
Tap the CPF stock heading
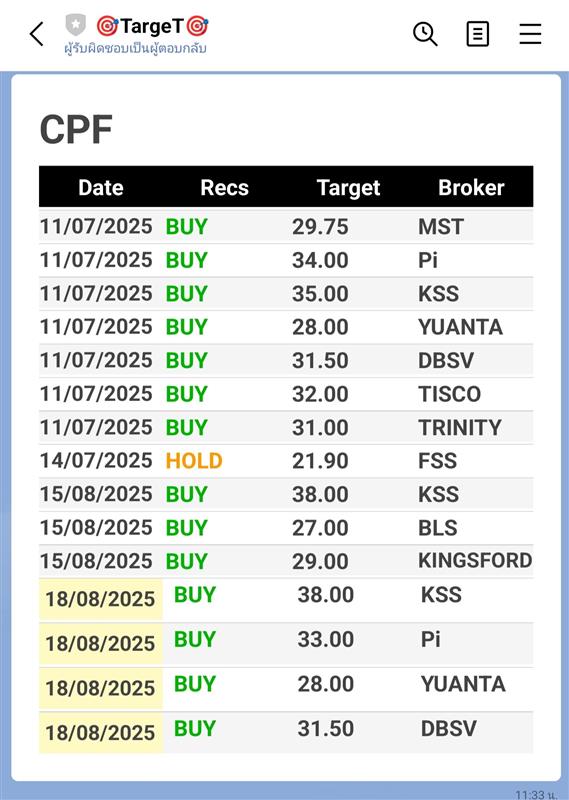[x=76, y=130]
